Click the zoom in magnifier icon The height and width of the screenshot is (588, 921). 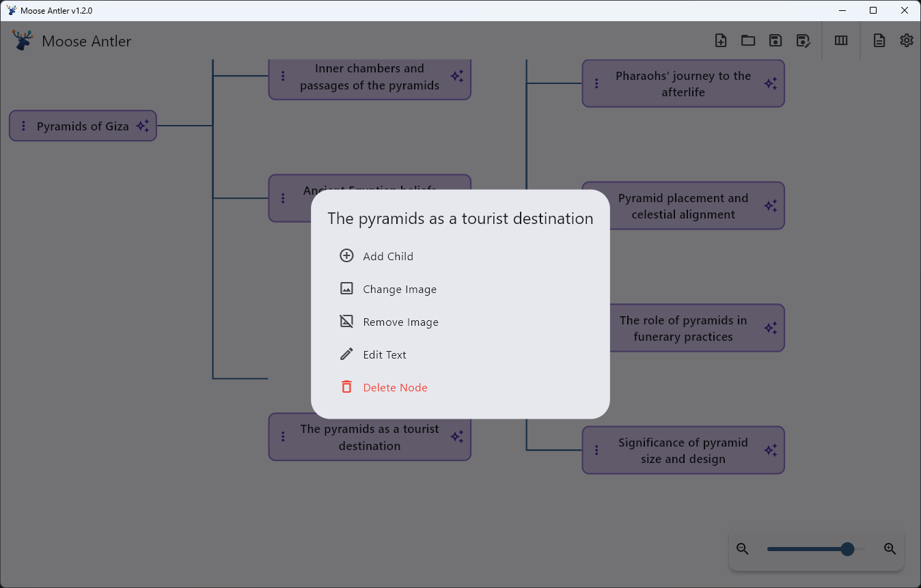pos(890,548)
